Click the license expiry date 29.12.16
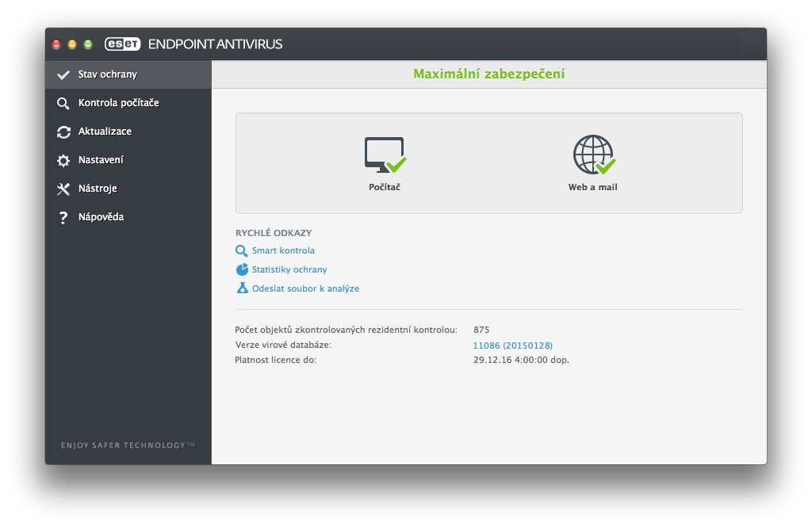 pyautogui.click(x=521, y=360)
